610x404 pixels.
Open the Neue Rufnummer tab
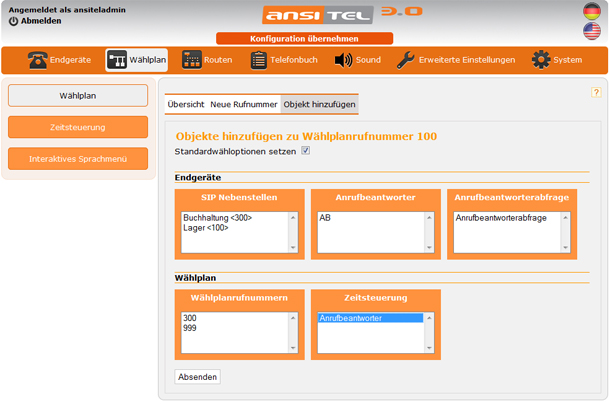click(244, 104)
